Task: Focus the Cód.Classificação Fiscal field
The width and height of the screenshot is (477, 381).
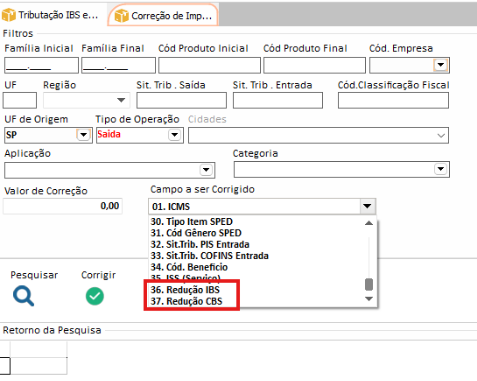Action: (x=393, y=100)
